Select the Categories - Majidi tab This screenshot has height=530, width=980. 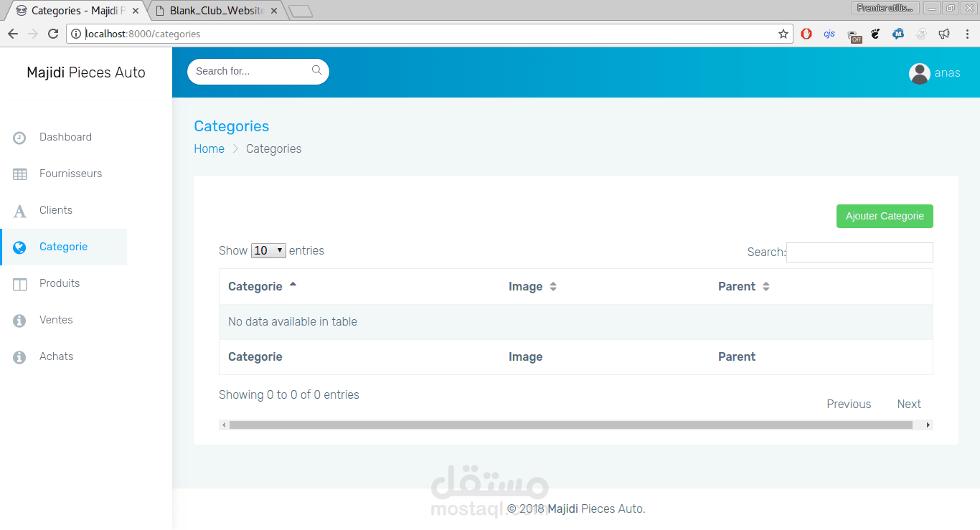[77, 11]
